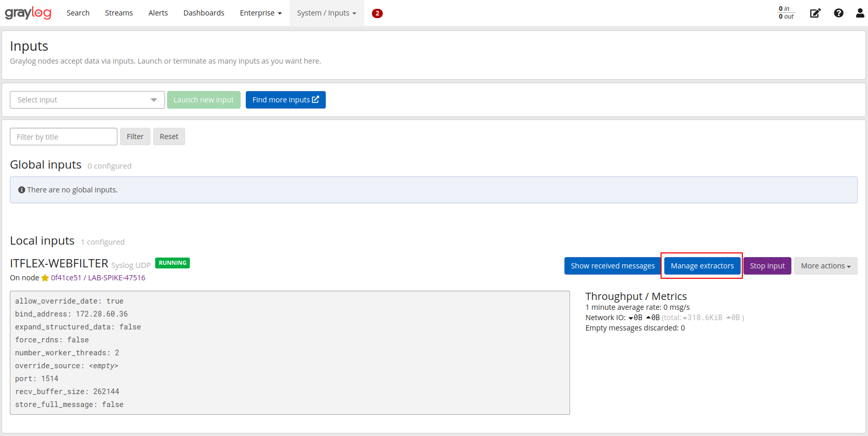
Task: Navigate to Dashboards
Action: (204, 13)
